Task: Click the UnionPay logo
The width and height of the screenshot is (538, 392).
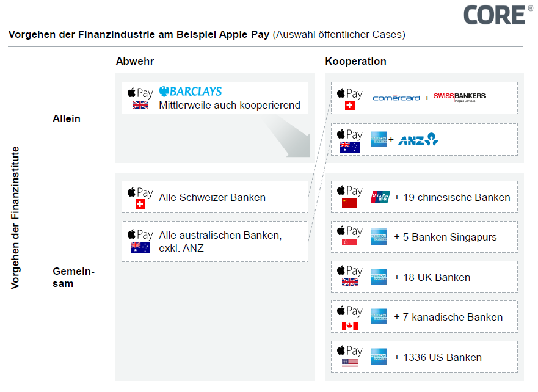Action: point(379,197)
